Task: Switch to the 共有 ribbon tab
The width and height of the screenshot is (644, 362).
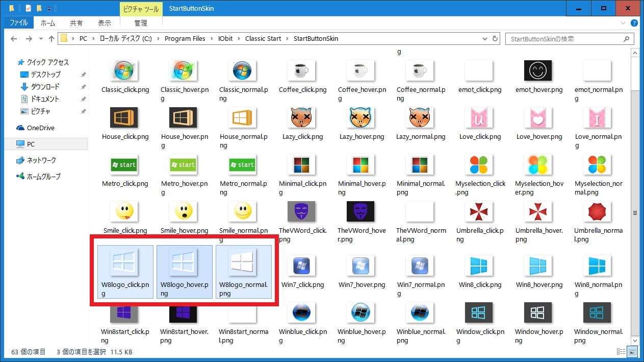Action: point(76,23)
